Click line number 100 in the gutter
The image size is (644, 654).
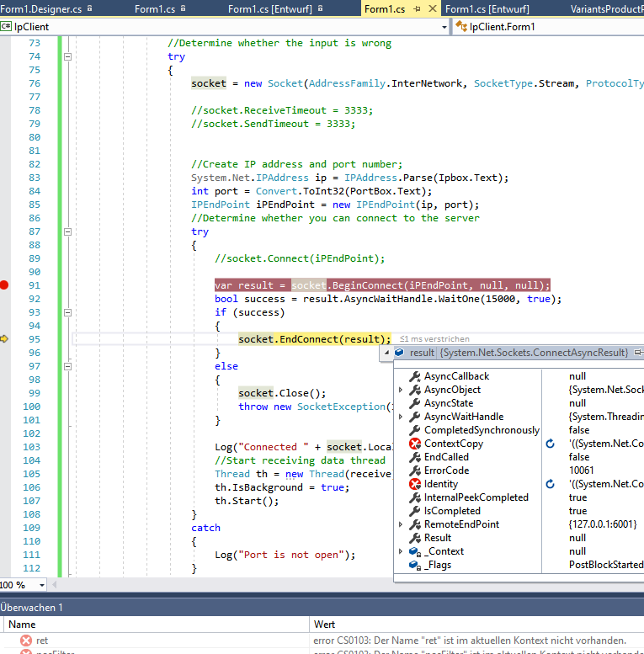pos(32,407)
